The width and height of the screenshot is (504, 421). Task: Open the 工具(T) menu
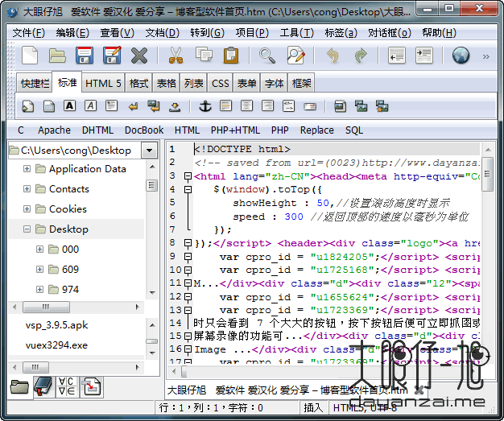point(296,33)
